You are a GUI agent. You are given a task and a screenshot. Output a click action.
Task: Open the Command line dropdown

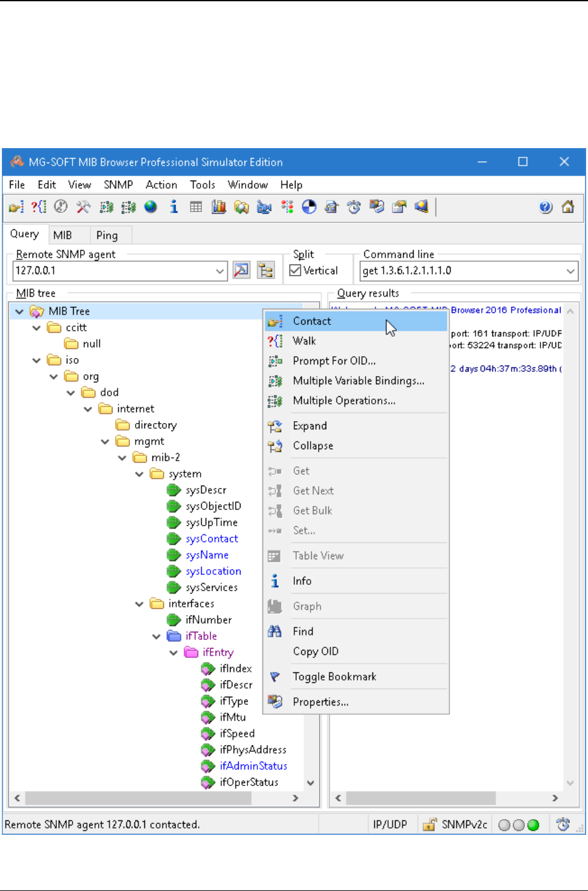pos(571,271)
